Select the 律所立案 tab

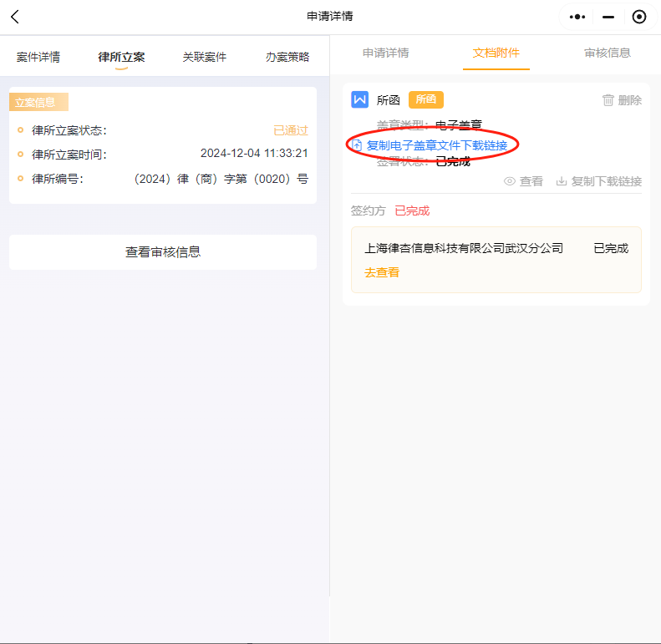click(121, 57)
